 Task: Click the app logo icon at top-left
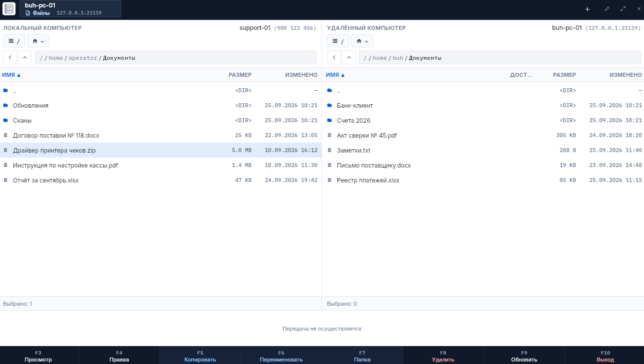[x=9, y=8]
